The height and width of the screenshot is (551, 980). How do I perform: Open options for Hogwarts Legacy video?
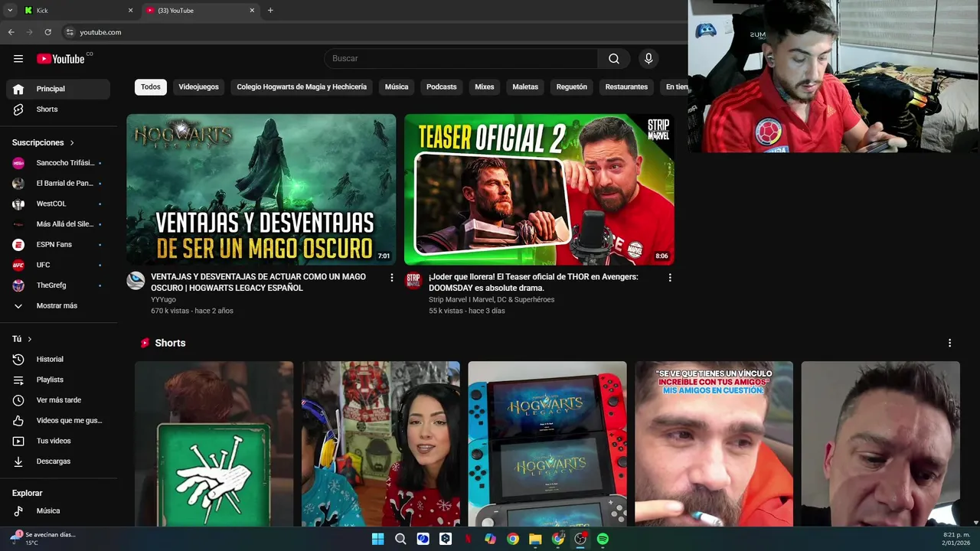click(x=392, y=278)
